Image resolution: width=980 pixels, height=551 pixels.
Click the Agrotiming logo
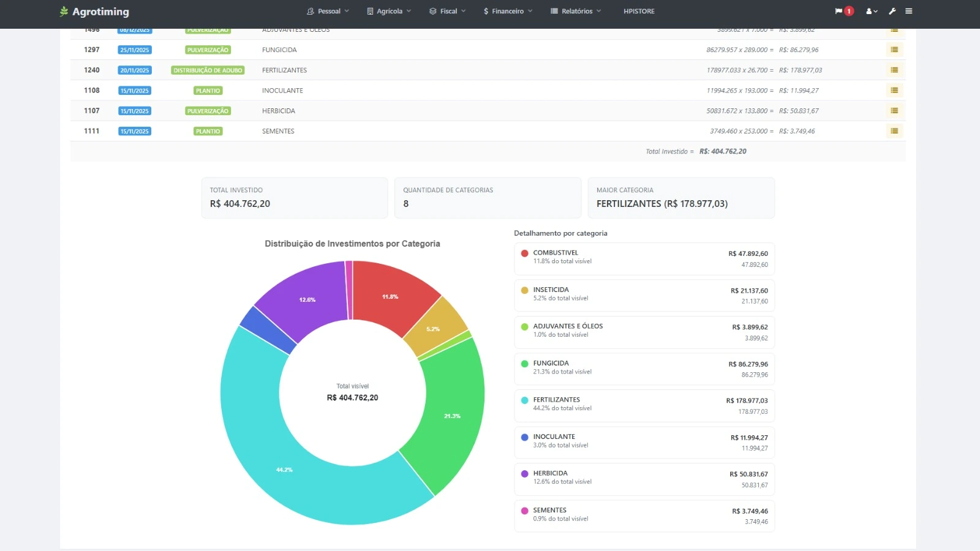pos(94,12)
